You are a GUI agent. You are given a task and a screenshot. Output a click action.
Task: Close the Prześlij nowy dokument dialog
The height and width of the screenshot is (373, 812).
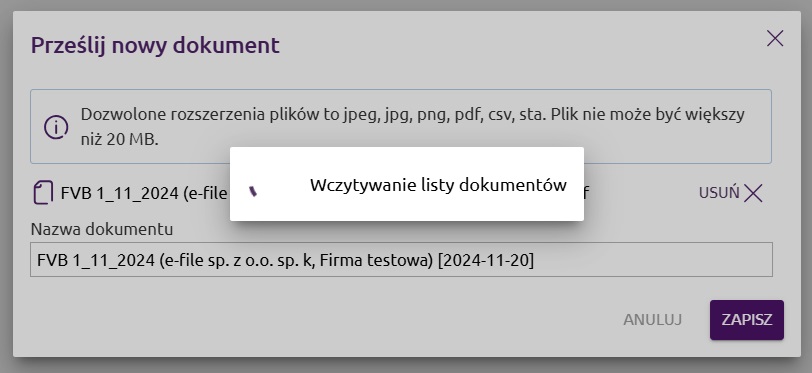click(775, 38)
